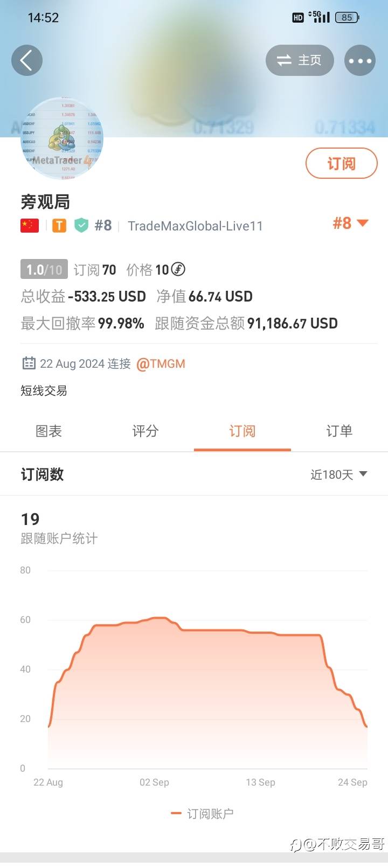Open the MetaTrader 4 profile avatar
The height and width of the screenshot is (868, 388).
(61, 139)
